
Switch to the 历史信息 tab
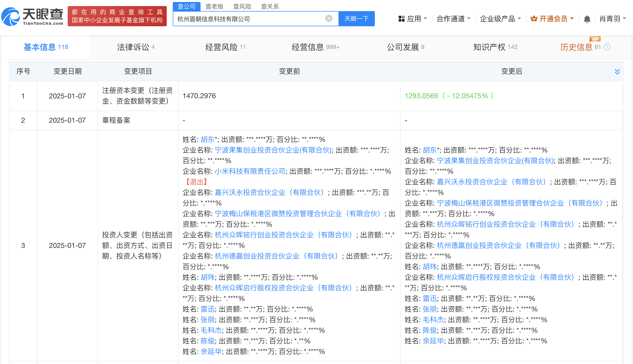pos(580,47)
